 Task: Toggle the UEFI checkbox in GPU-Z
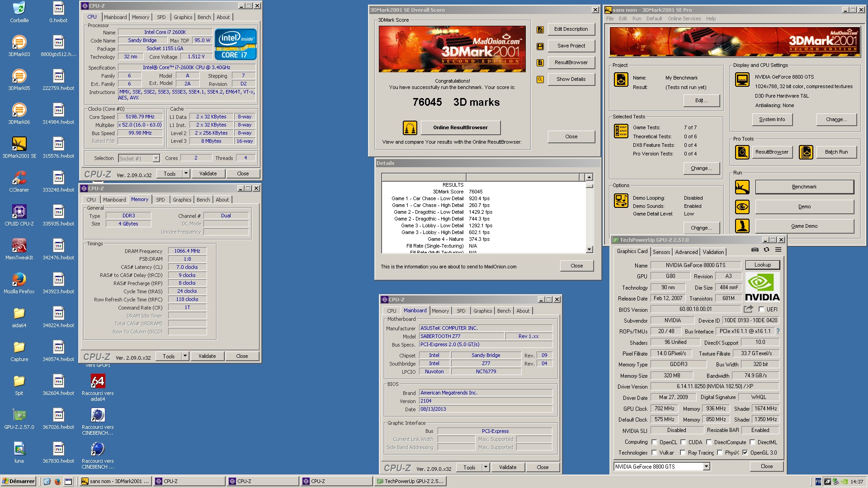point(761,310)
